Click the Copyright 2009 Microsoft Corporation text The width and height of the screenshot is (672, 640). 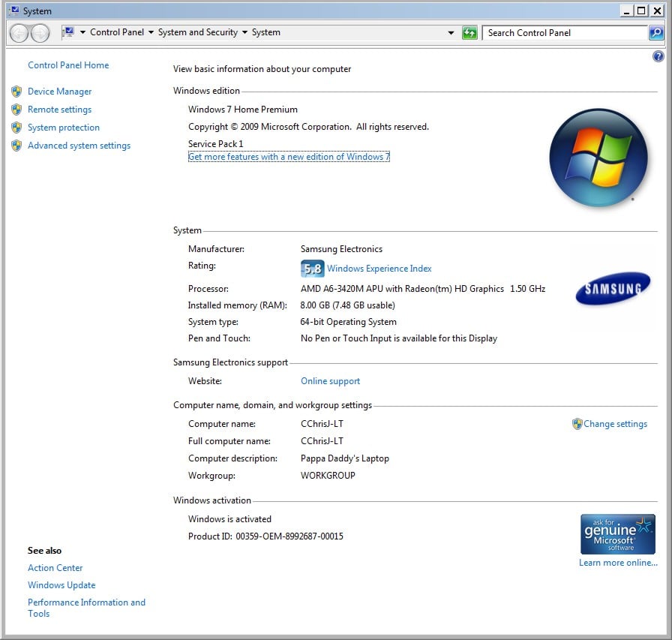(x=308, y=127)
